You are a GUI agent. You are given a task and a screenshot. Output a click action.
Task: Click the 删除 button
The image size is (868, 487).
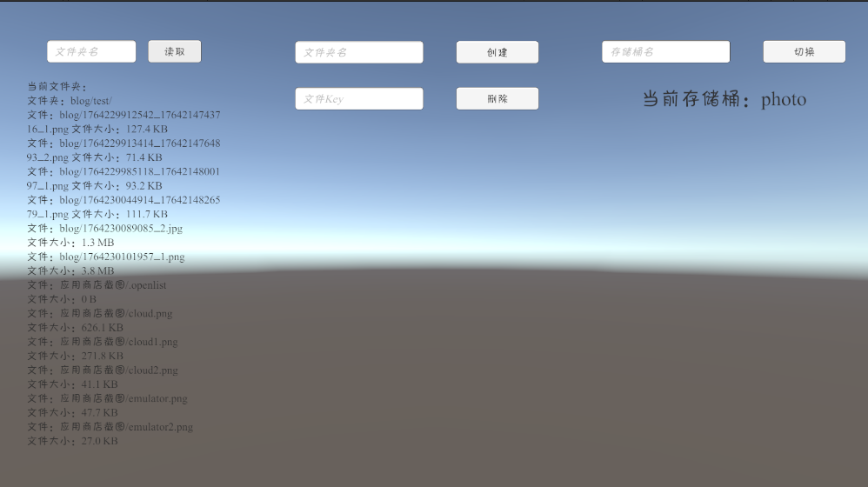497,99
